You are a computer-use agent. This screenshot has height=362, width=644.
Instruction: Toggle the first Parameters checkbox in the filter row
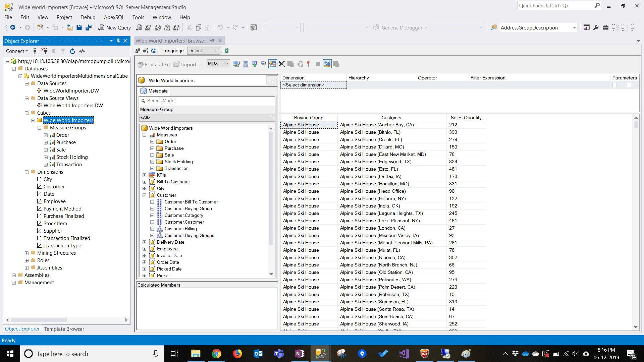pyautogui.click(x=614, y=85)
